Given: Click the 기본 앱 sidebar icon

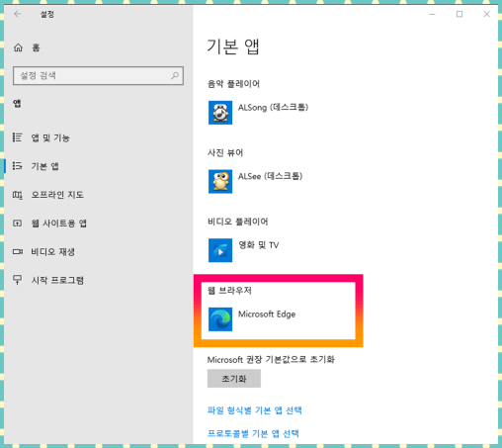Looking at the screenshot, I should pos(17,166).
